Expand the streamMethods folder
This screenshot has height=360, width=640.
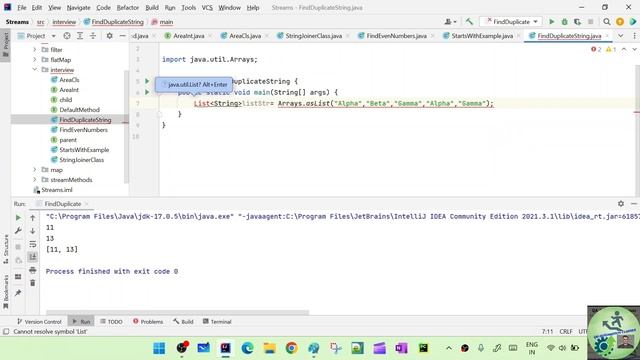[x=35, y=180]
